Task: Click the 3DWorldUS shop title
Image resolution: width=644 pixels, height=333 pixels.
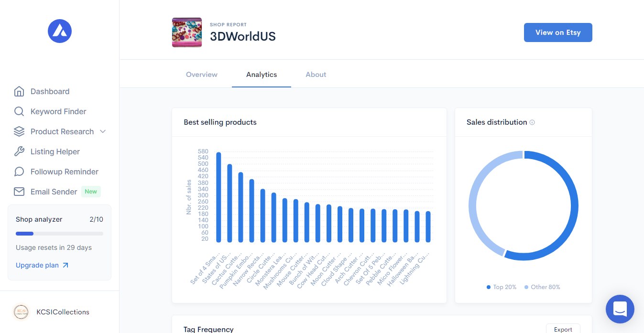Action: (x=243, y=36)
